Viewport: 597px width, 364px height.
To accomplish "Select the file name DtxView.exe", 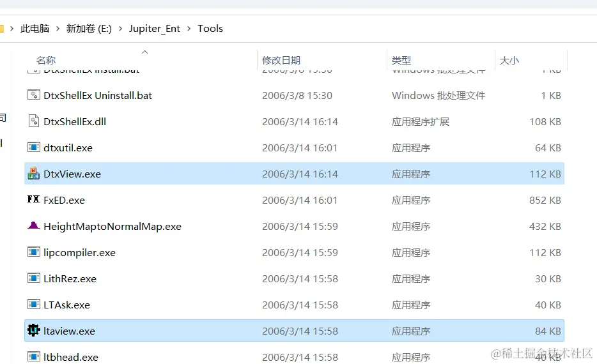I will pos(72,174).
